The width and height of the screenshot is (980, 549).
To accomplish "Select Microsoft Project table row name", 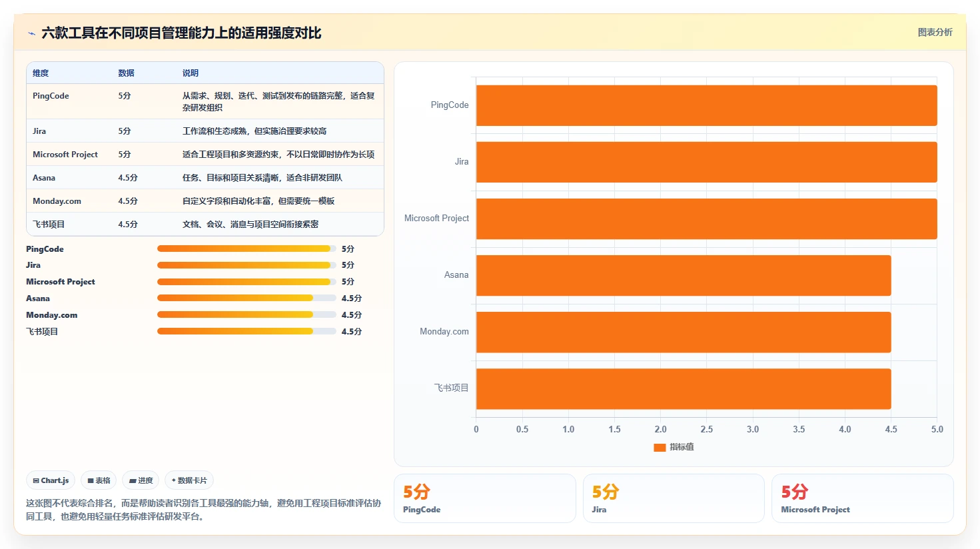I will (x=65, y=155).
